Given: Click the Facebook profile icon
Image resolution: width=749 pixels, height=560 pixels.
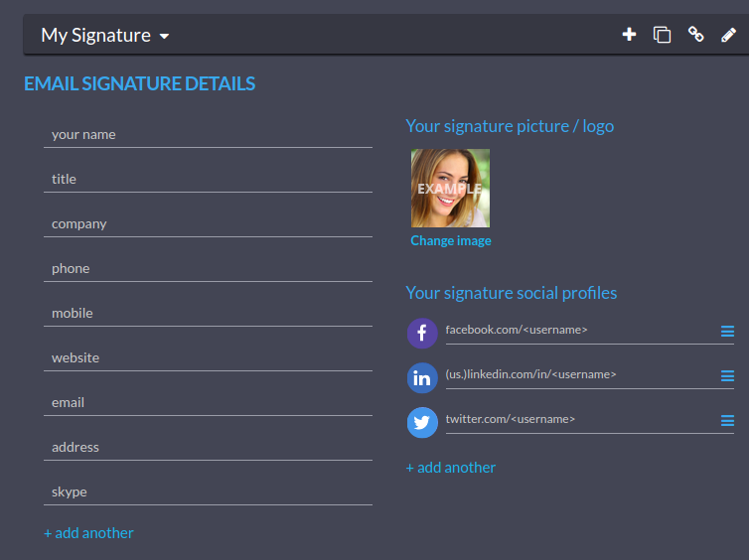Looking at the screenshot, I should tap(422, 333).
